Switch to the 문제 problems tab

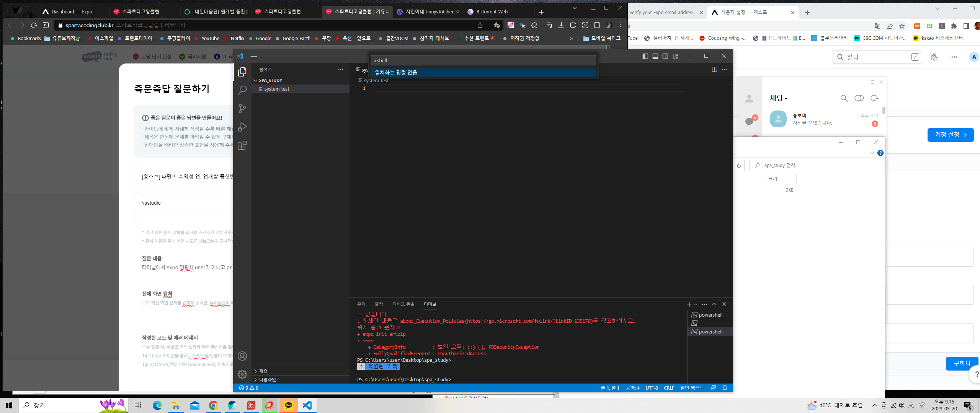[361, 304]
